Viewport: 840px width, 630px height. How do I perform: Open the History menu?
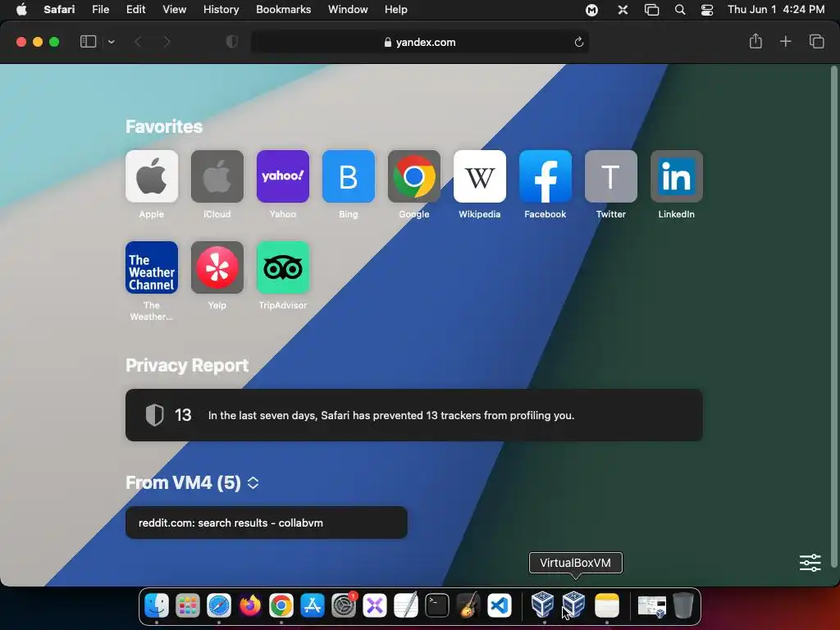(221, 10)
